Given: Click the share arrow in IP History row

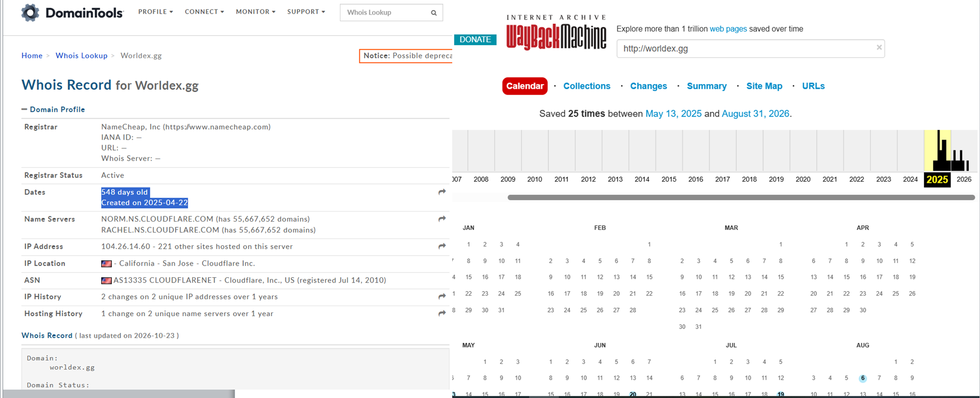Looking at the screenshot, I should coord(442,297).
